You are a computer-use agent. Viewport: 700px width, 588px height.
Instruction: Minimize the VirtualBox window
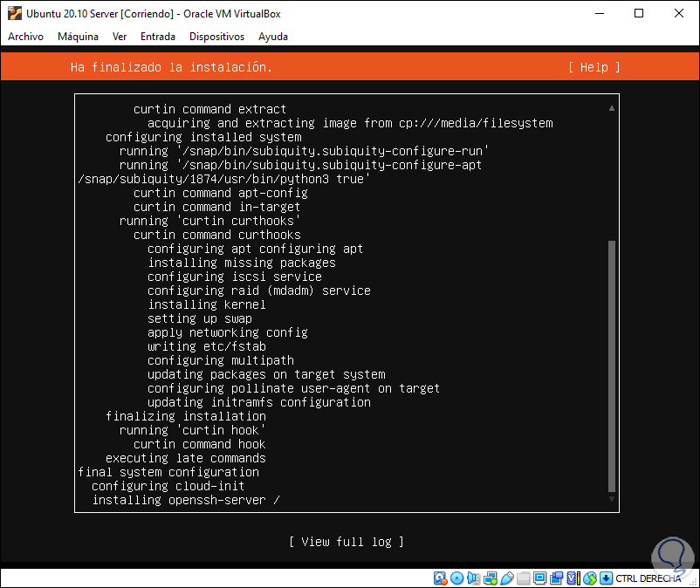600,13
